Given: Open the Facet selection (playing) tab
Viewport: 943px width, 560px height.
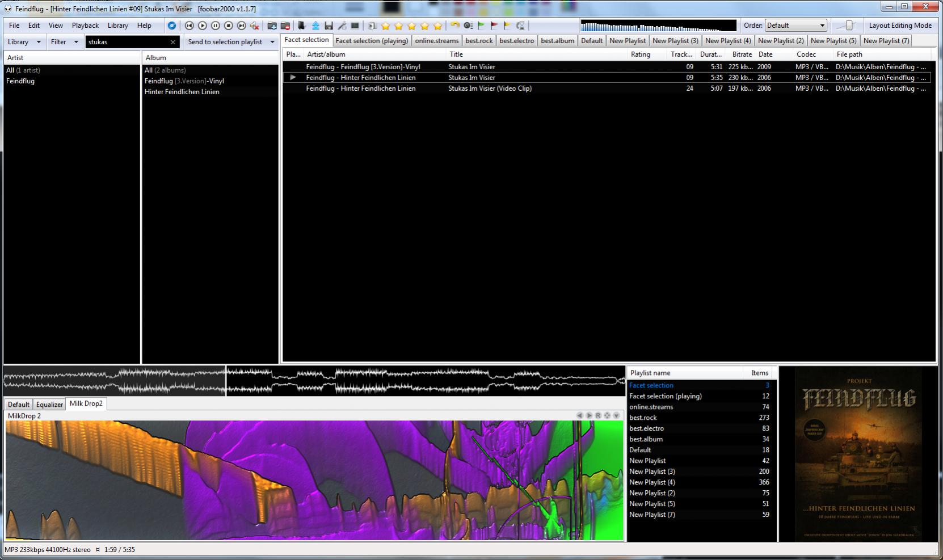Looking at the screenshot, I should [x=372, y=41].
